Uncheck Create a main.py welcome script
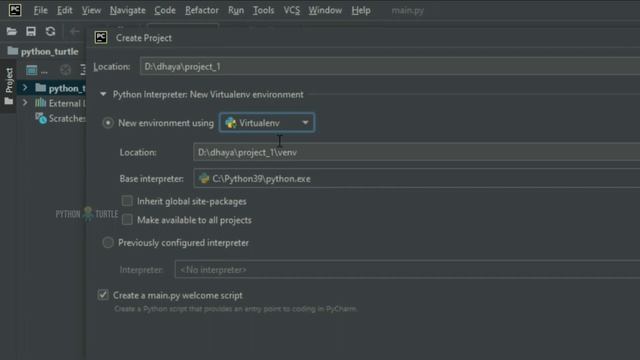 tap(103, 295)
